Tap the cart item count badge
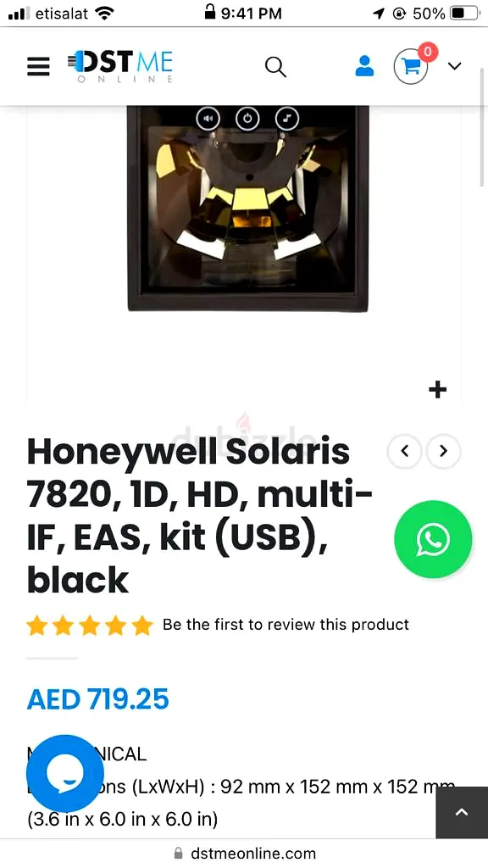 pyautogui.click(x=427, y=53)
